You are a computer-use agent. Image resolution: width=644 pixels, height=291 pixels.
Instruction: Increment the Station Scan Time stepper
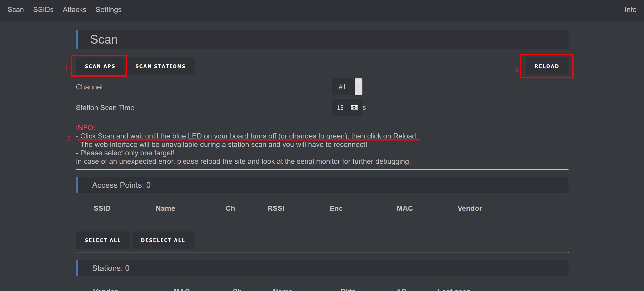[x=353, y=106]
